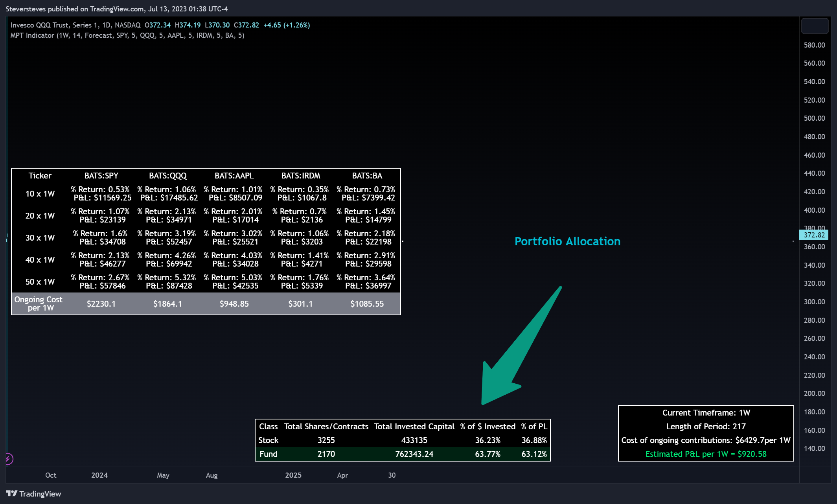Click the P&L: $25521 cell
The width and height of the screenshot is (837, 504).
click(x=235, y=242)
